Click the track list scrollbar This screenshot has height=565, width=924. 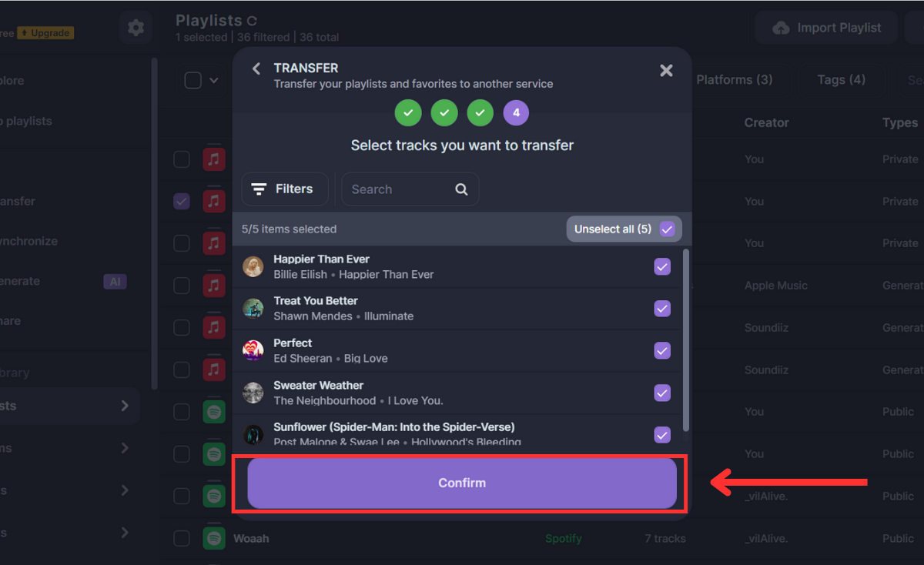(x=686, y=339)
